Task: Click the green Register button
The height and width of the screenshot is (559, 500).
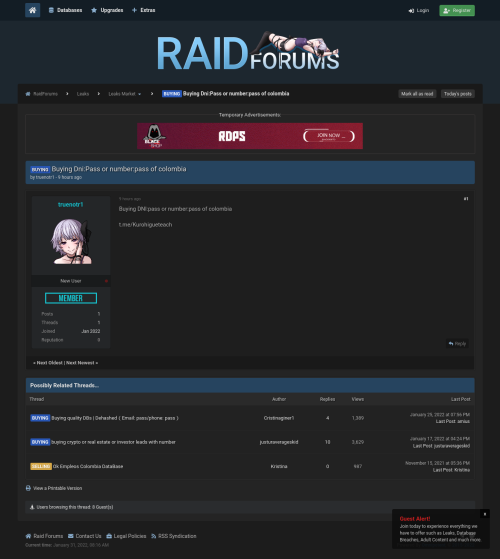Action: point(457,11)
